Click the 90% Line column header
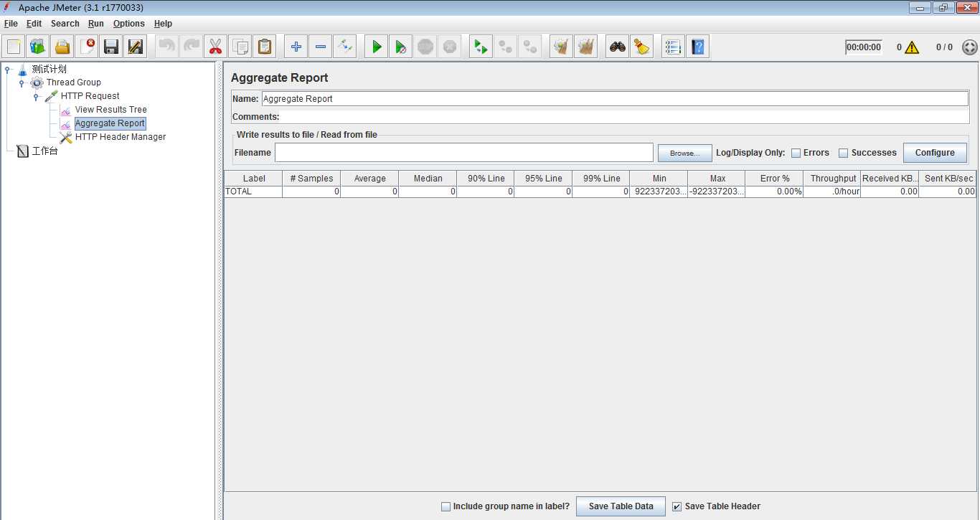The width and height of the screenshot is (980, 520). [486, 179]
